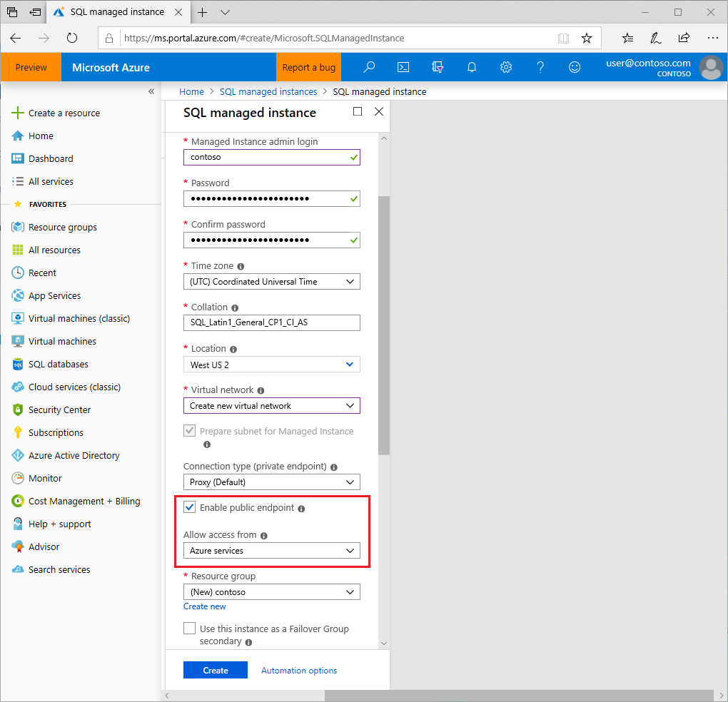Open a new browser tab
The image size is (728, 702).
(x=203, y=12)
